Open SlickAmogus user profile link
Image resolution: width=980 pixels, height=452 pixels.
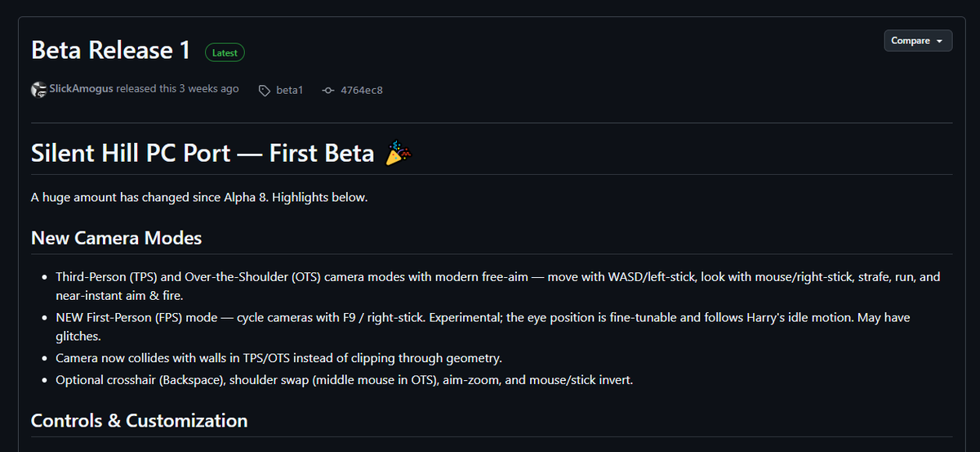coord(81,88)
